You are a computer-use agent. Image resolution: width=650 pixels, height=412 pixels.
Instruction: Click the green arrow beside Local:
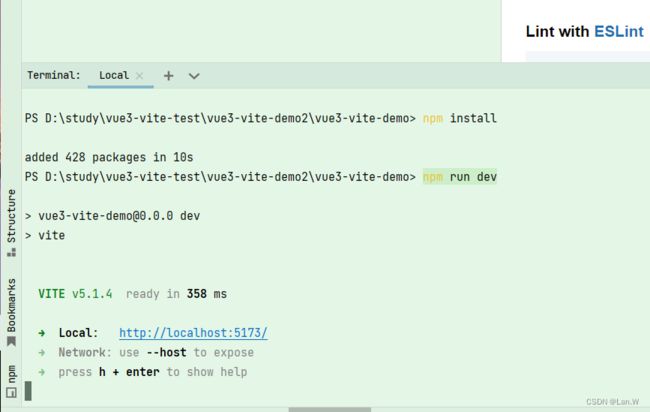(42, 333)
